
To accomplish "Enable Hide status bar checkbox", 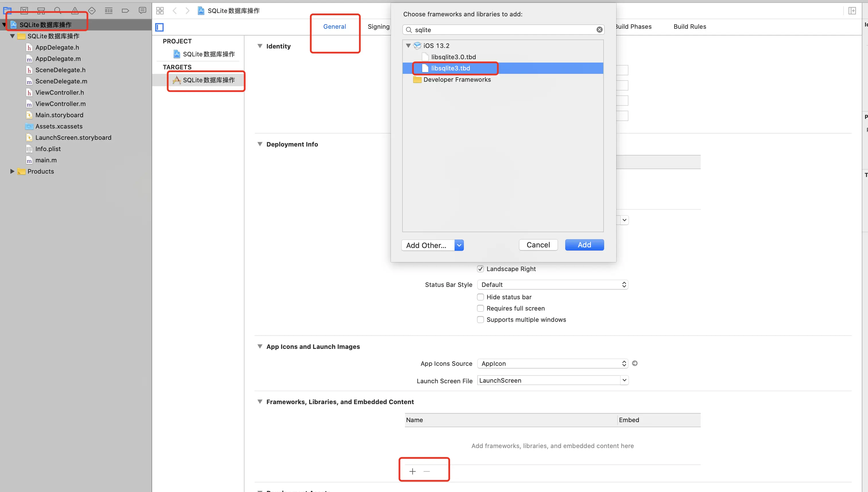I will click(480, 297).
